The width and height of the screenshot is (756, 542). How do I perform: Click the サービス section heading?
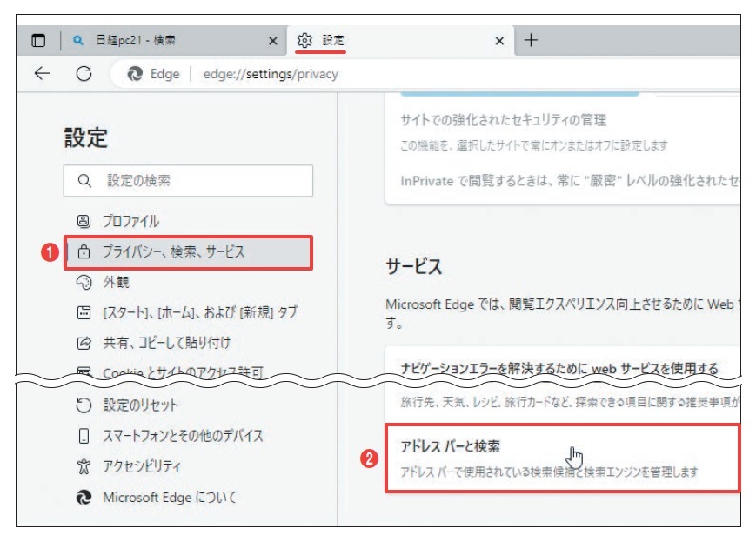click(x=414, y=266)
